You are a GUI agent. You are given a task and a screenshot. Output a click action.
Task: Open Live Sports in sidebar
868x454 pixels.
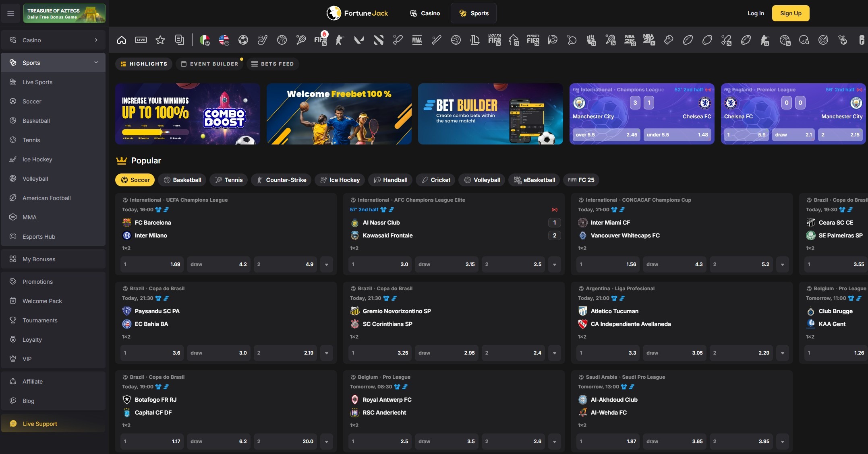(x=53, y=82)
